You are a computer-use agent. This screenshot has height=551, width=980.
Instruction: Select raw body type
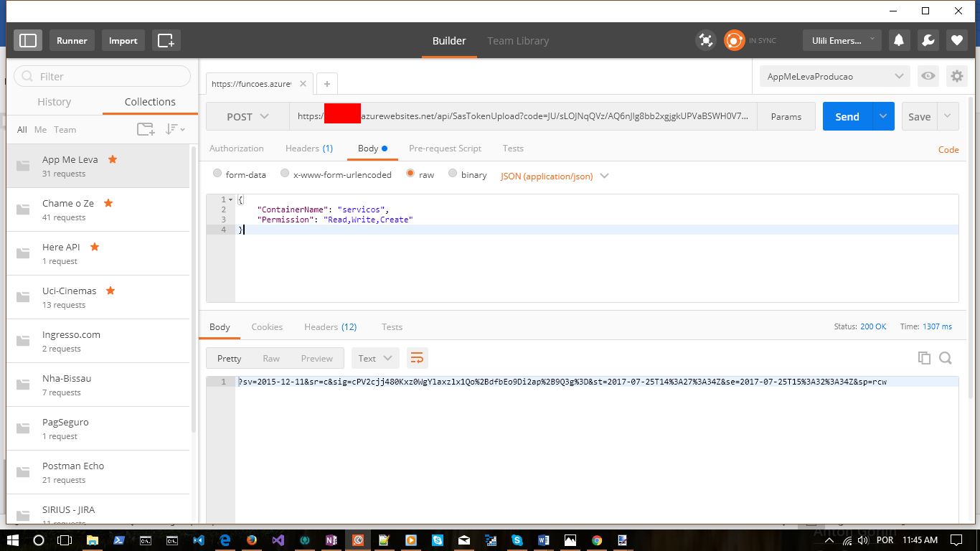[x=410, y=174]
